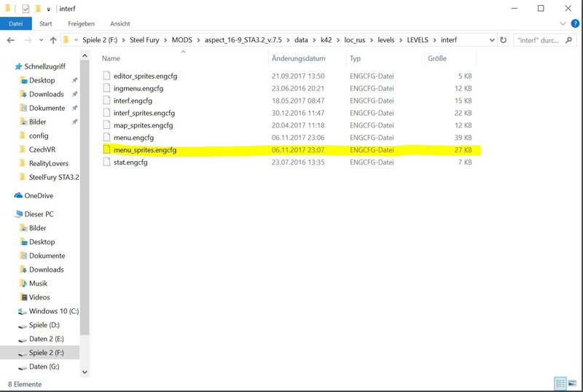Click the levels breadcrumb
583x392 pixels.
click(386, 40)
